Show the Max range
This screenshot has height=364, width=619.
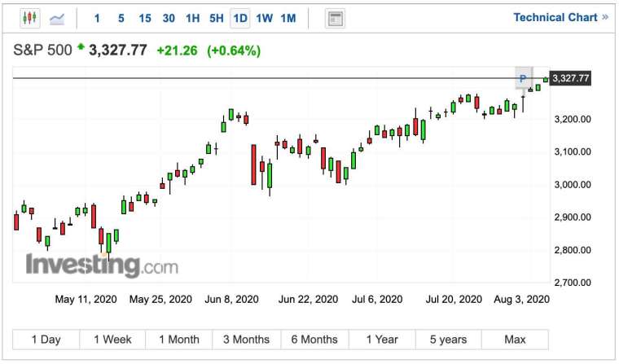pos(515,340)
